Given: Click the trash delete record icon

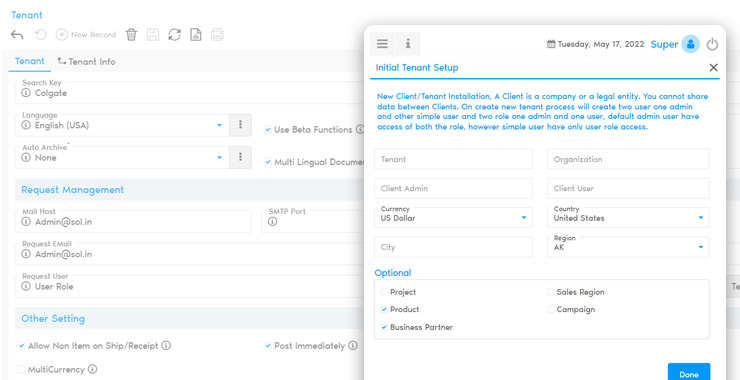Looking at the screenshot, I should tap(131, 34).
